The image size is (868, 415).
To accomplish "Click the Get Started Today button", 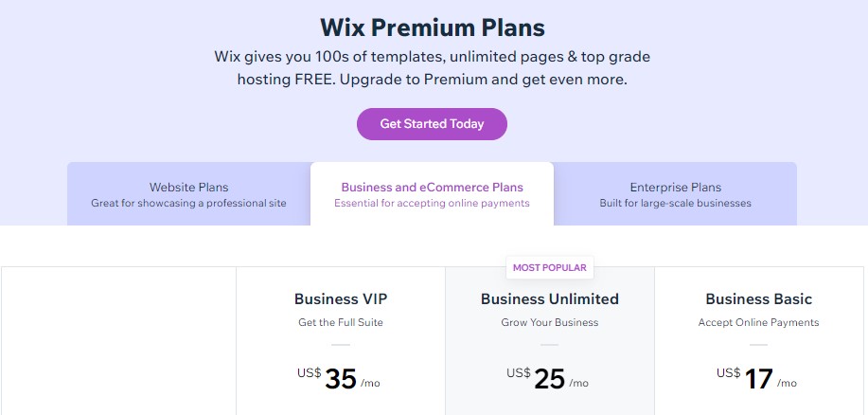I will [432, 123].
